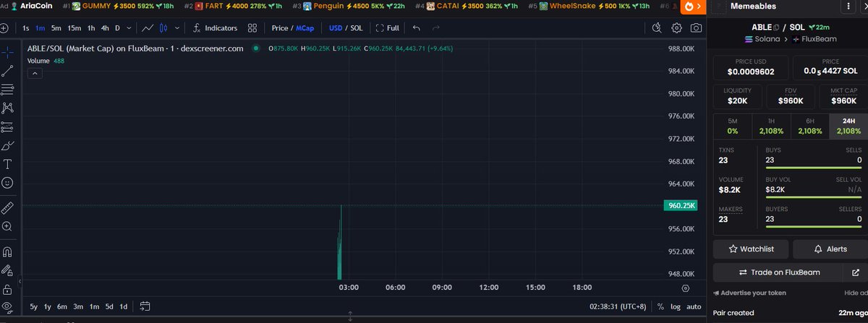
Task: Open the emoji icons tool
Action: (7, 184)
